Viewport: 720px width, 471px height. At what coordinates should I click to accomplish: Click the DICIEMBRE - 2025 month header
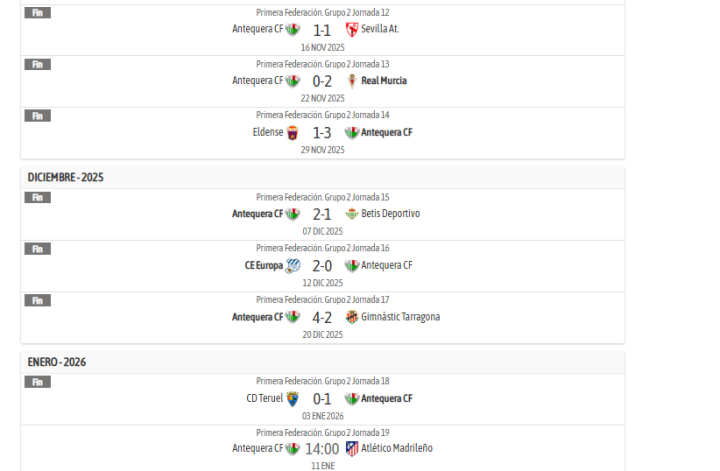[x=66, y=177]
